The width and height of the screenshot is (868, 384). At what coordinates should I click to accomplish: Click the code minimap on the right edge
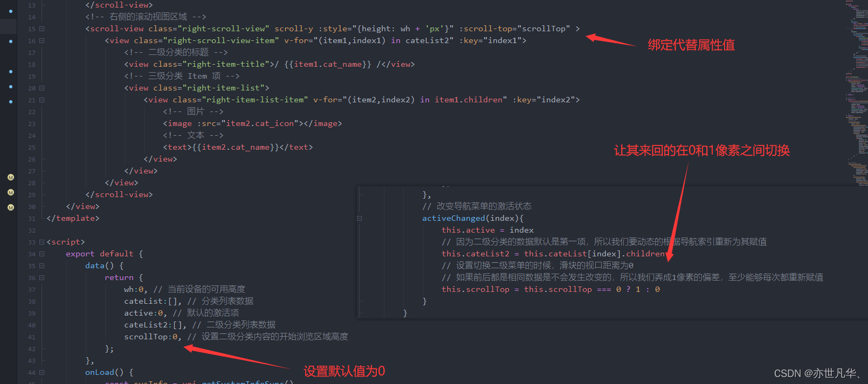856,93
